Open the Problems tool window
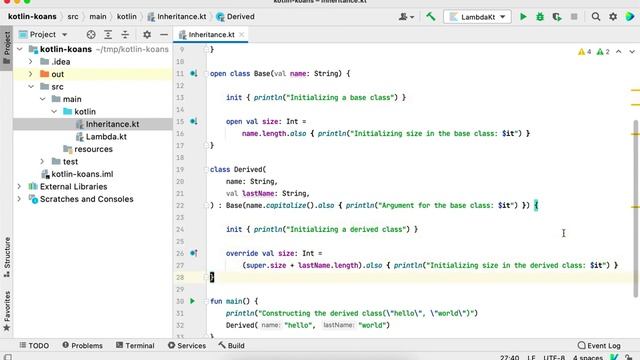 [82, 346]
